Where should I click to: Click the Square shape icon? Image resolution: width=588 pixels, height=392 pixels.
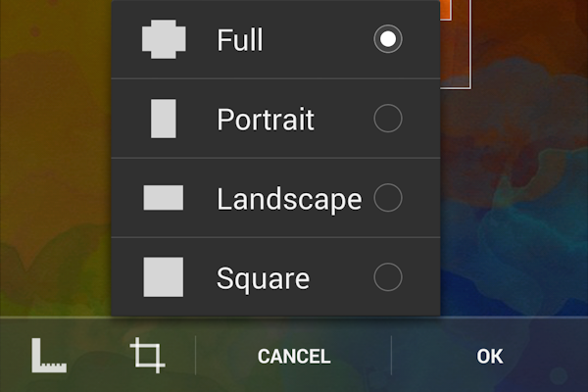click(164, 277)
